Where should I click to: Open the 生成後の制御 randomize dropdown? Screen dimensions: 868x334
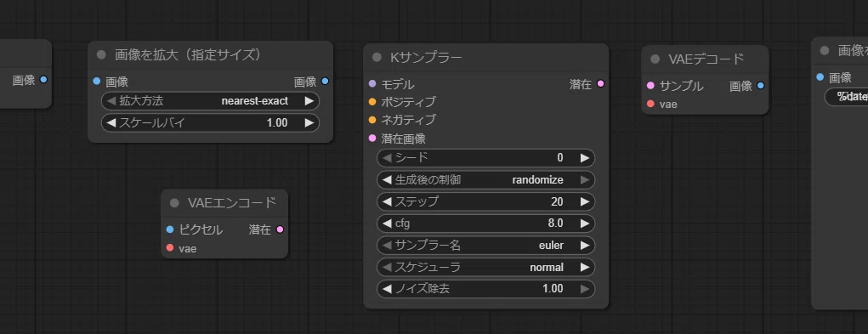pos(486,179)
